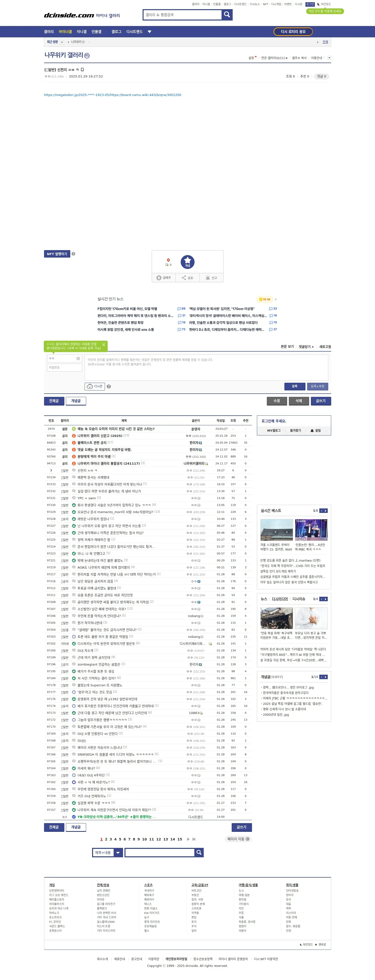Open the 갤로그 nav item
The width and height of the screenshot is (375, 980).
tap(116, 32)
